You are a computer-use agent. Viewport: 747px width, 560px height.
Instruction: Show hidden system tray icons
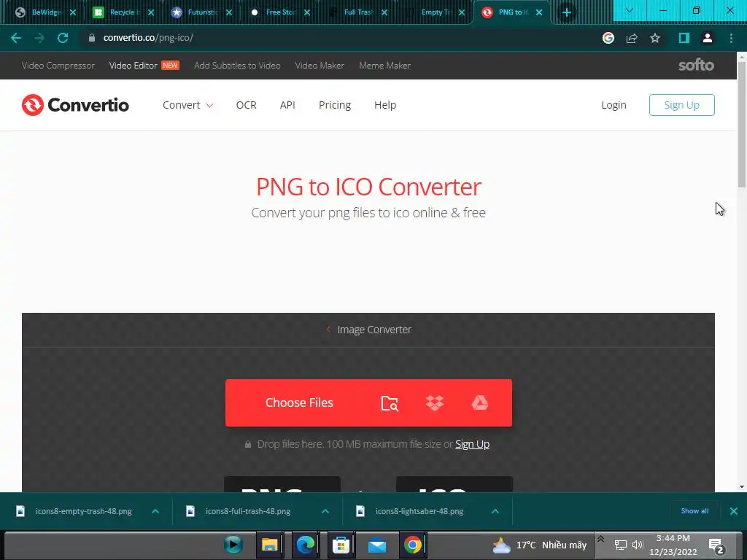(601, 539)
